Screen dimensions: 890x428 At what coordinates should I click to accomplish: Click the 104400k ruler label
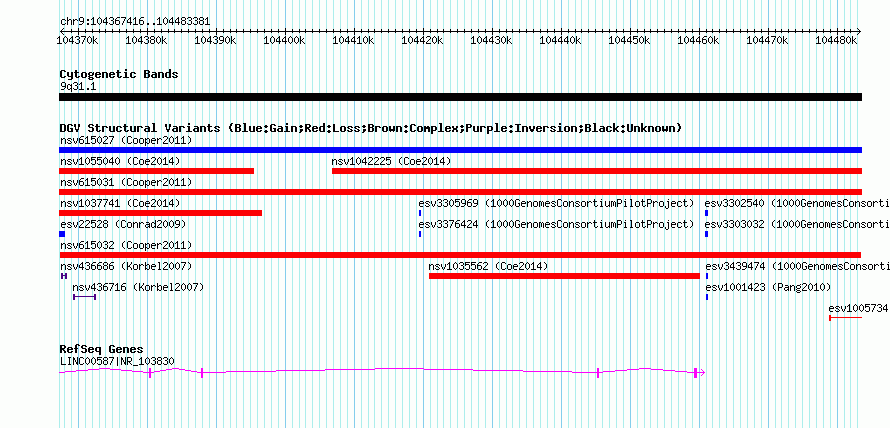(x=285, y=40)
